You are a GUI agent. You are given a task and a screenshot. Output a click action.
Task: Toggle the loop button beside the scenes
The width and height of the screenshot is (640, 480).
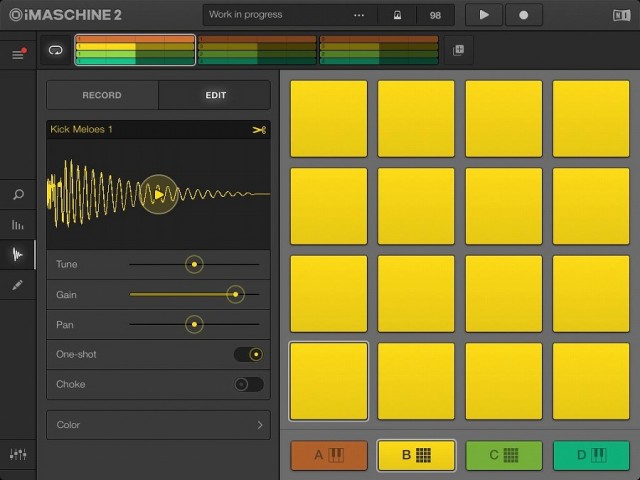pos(56,50)
